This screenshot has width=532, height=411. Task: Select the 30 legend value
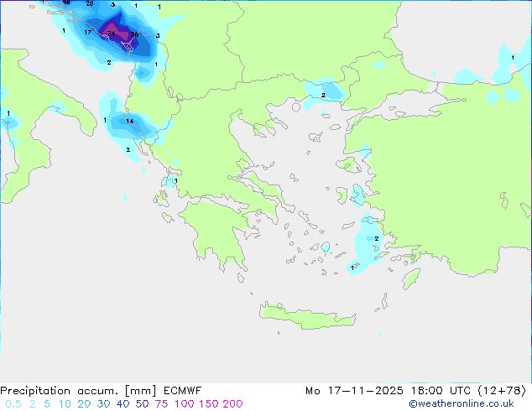[103, 404]
